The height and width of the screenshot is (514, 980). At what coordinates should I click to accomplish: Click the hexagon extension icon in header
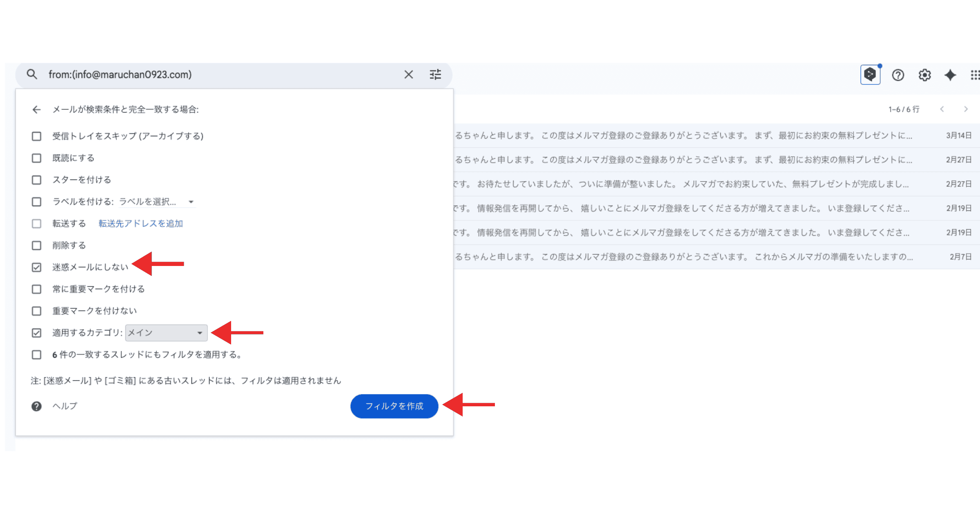tap(870, 75)
